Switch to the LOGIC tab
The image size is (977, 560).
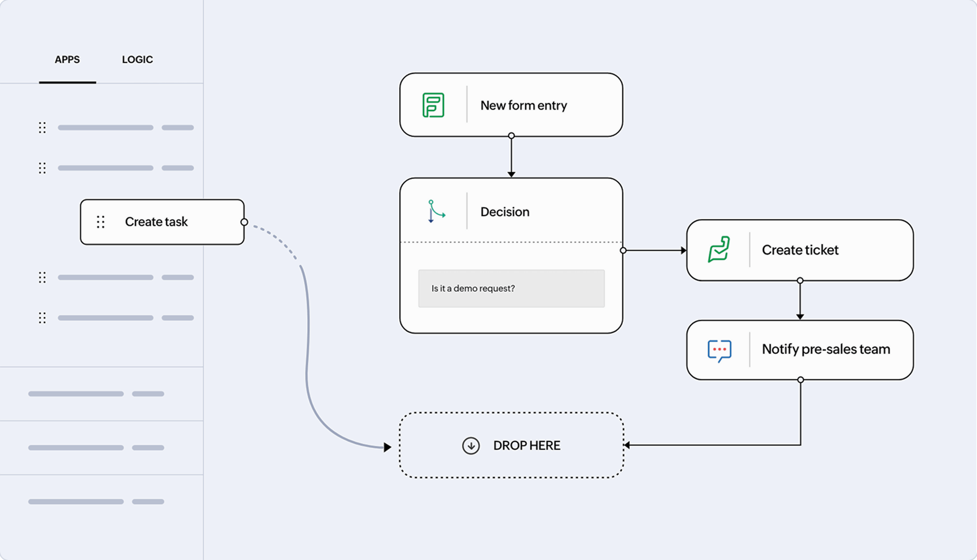click(137, 59)
